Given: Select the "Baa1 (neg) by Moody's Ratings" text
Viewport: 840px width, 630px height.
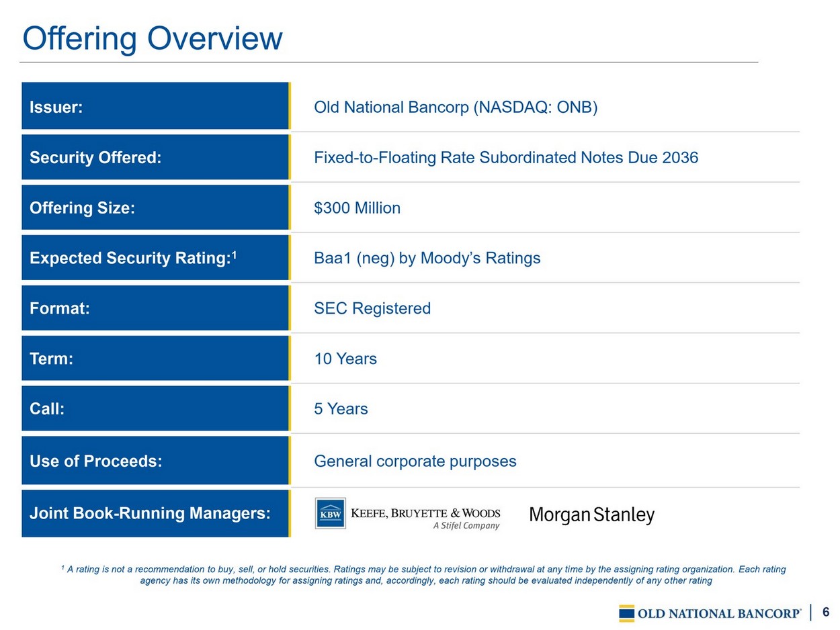Looking at the screenshot, I should [x=427, y=258].
